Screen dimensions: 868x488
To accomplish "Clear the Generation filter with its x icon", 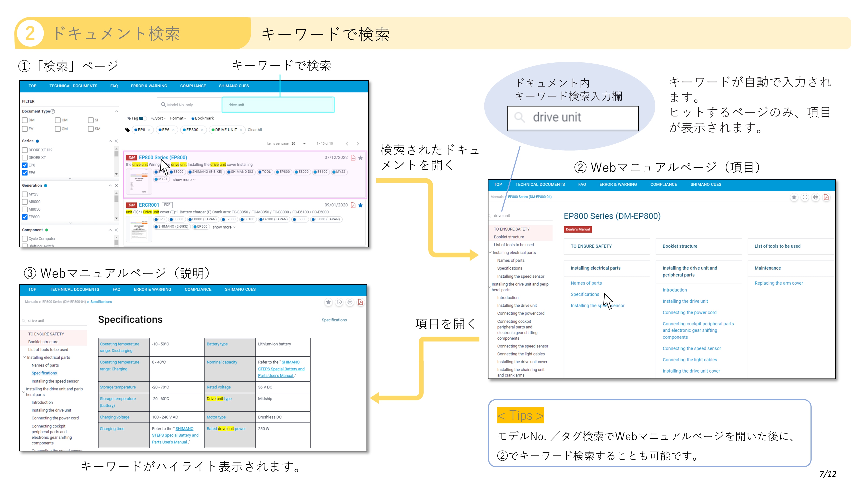I will pyautogui.click(x=116, y=186).
